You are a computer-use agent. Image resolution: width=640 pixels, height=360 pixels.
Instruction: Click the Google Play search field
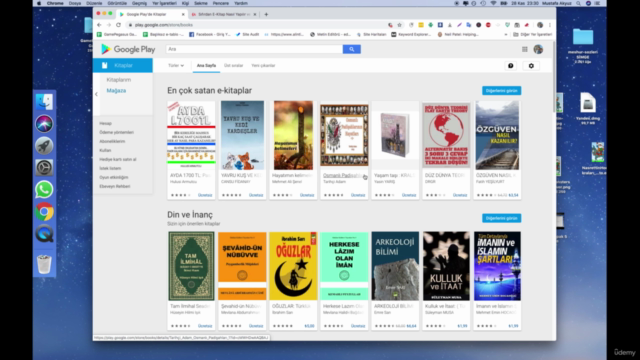pyautogui.click(x=254, y=49)
